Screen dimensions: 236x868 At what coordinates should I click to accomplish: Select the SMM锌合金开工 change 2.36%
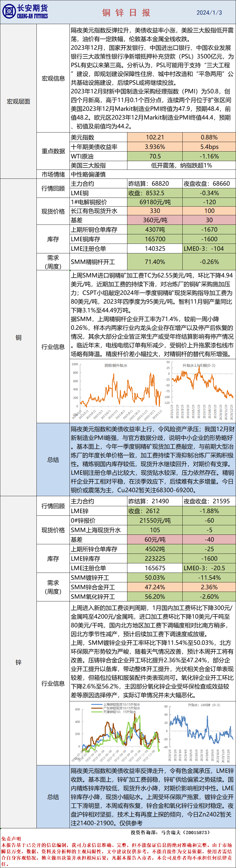209,587
